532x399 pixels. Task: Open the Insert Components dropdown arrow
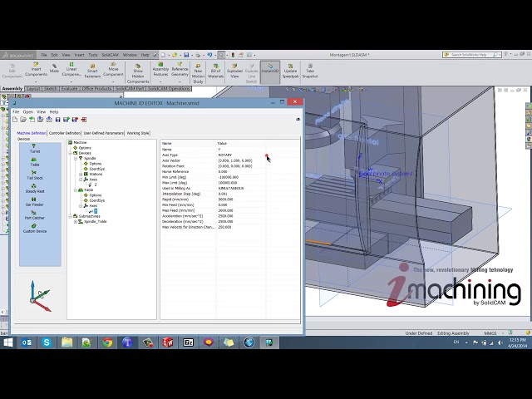tap(36, 81)
